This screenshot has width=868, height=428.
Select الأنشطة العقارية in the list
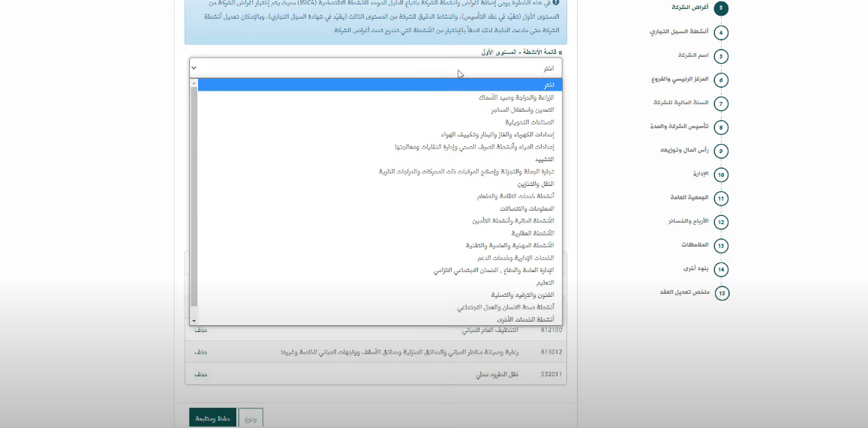380,233
